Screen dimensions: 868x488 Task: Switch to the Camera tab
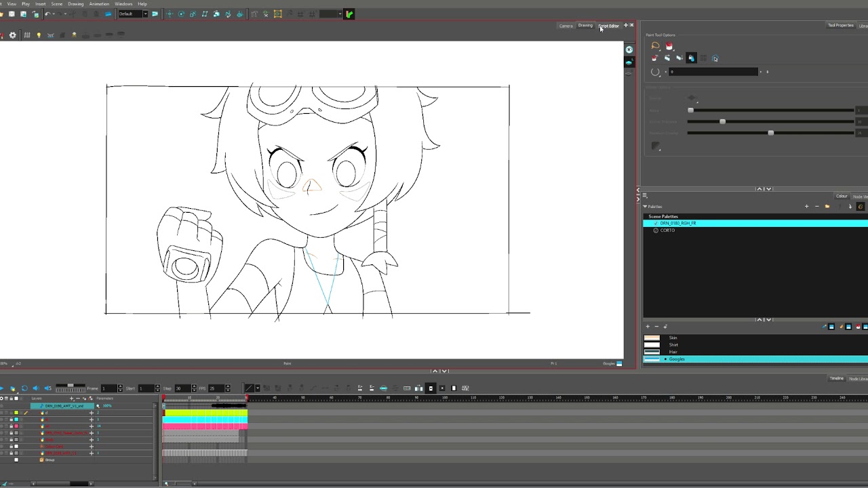(x=566, y=26)
